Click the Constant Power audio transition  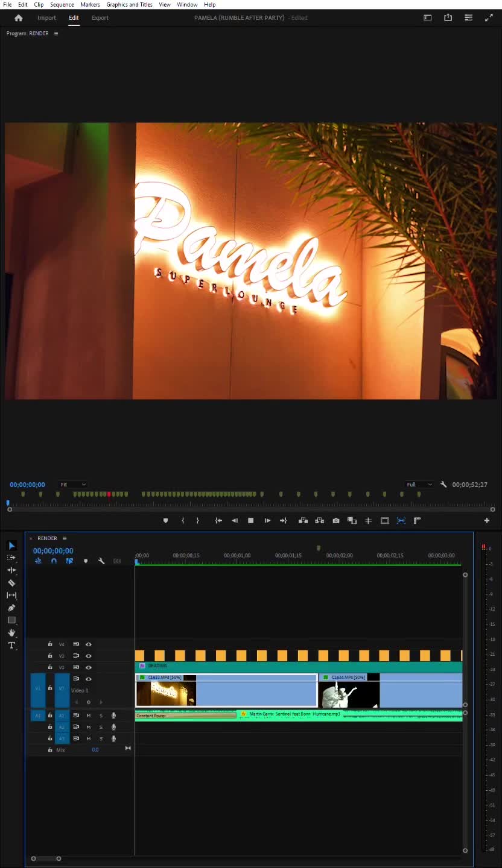point(186,715)
